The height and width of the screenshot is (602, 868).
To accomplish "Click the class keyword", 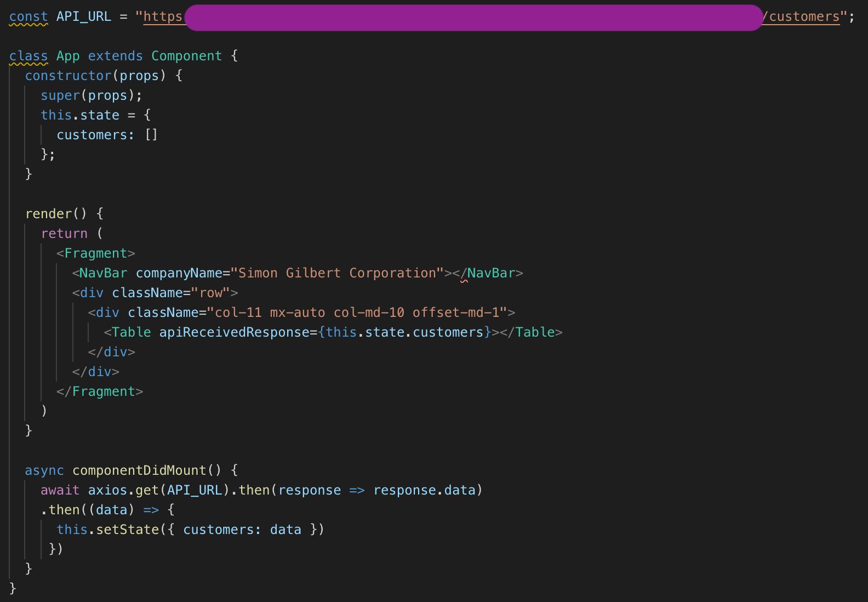I will point(28,56).
